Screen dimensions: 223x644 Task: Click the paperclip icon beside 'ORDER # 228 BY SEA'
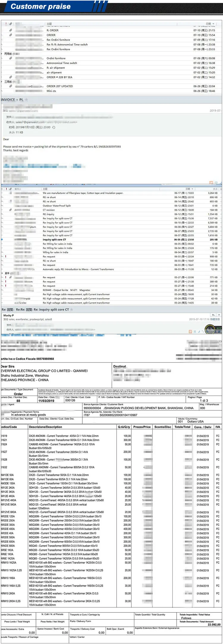click(10, 77)
